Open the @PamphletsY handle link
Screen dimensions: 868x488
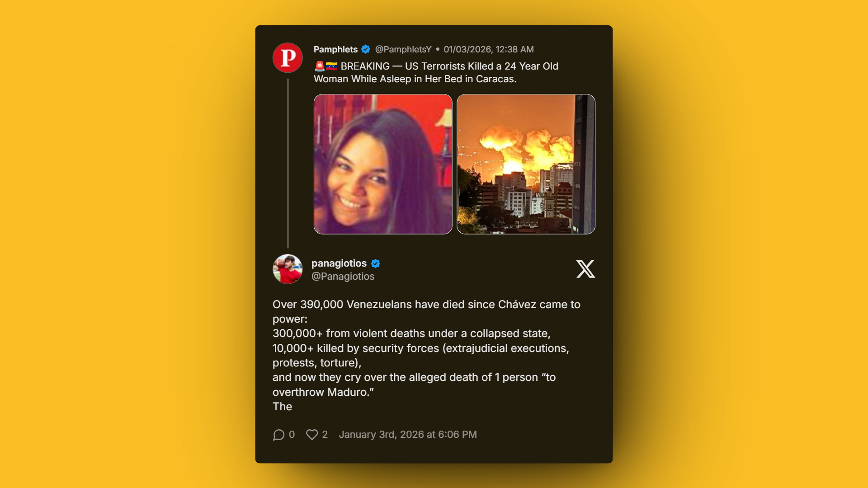tap(403, 49)
